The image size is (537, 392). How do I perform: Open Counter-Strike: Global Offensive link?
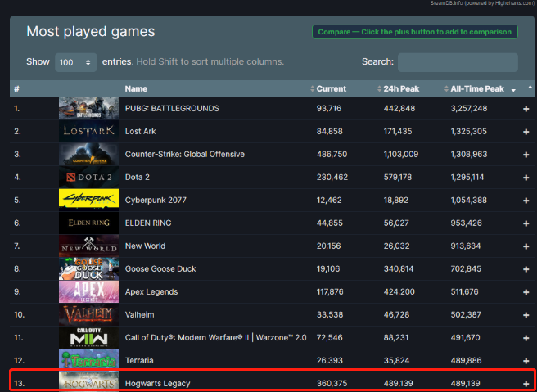(185, 155)
